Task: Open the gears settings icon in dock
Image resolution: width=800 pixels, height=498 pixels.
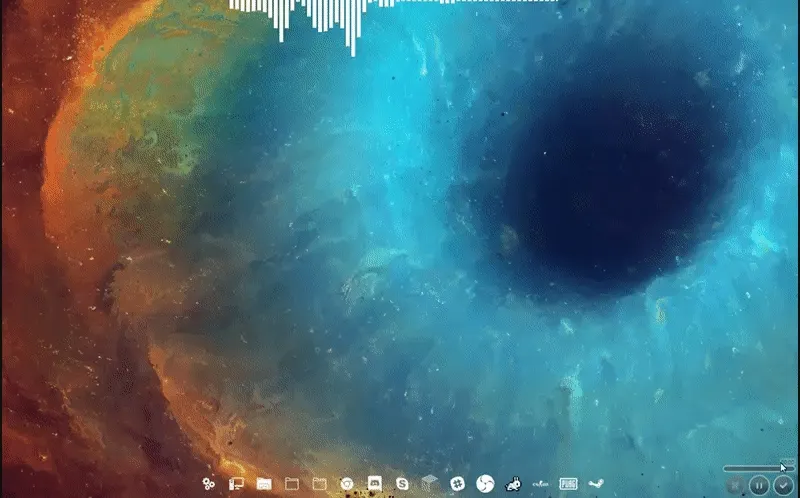Action: (x=208, y=484)
